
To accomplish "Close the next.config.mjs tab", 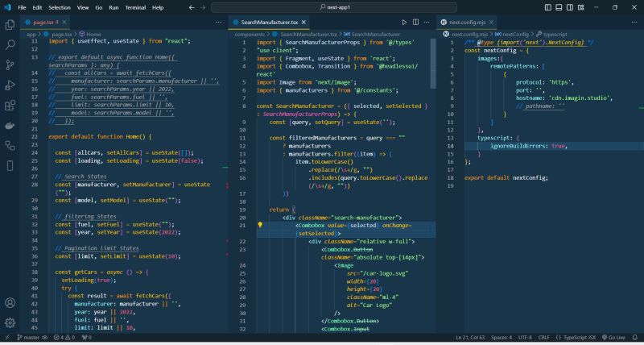I will (492, 23).
